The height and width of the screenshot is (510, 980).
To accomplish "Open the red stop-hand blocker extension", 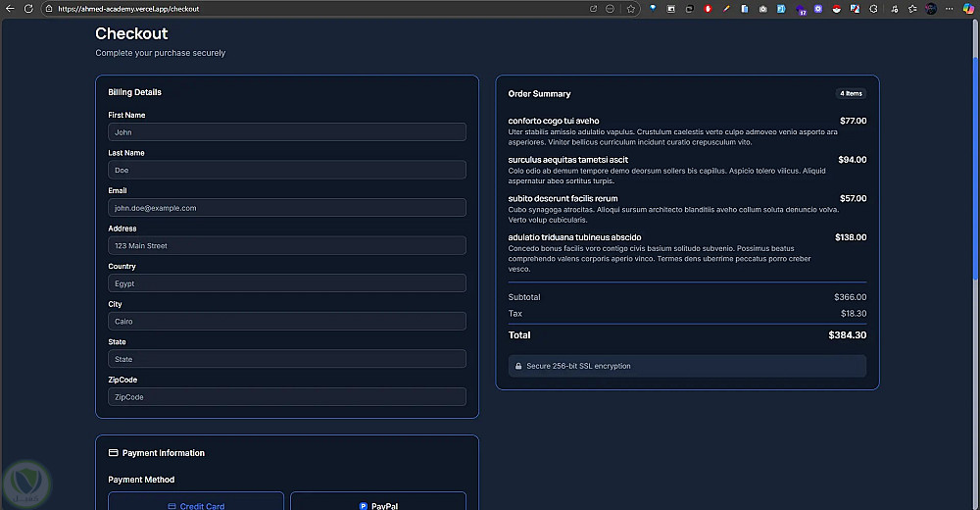I will point(708,9).
